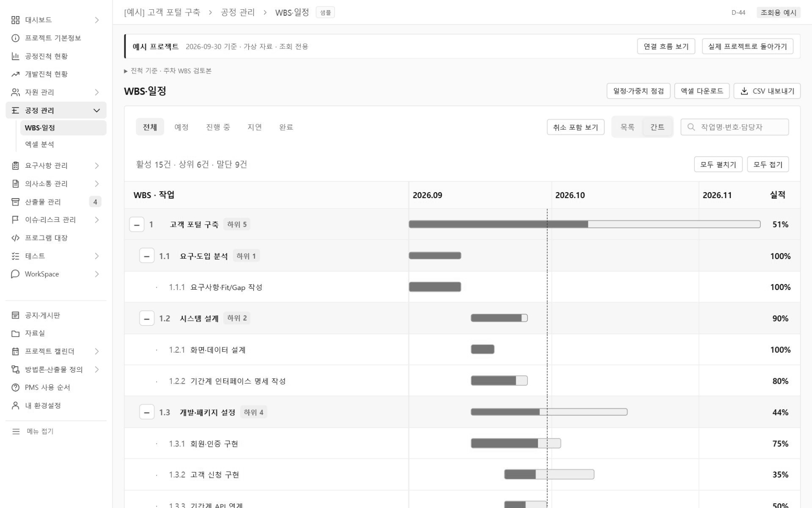Toggle 취소 포함 보기
812x508 pixels.
click(575, 127)
